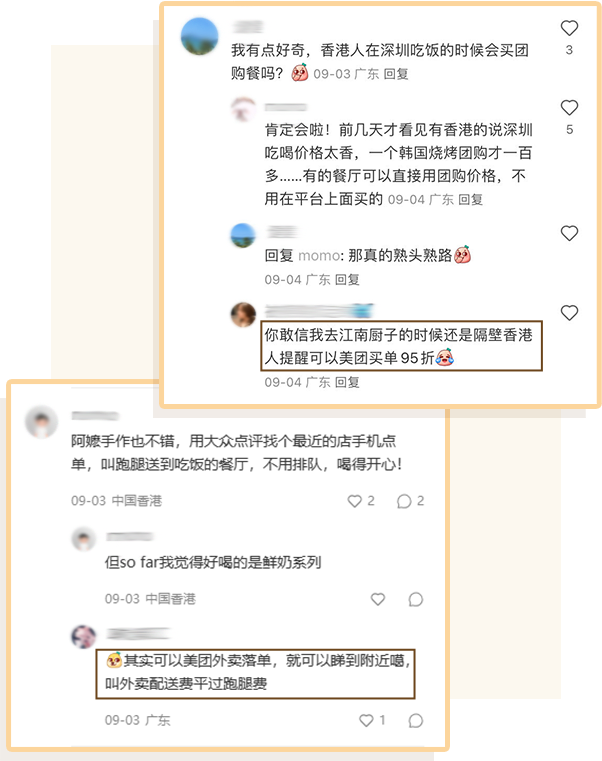Like the reply to momo comment
The image size is (602, 761).
click(569, 233)
